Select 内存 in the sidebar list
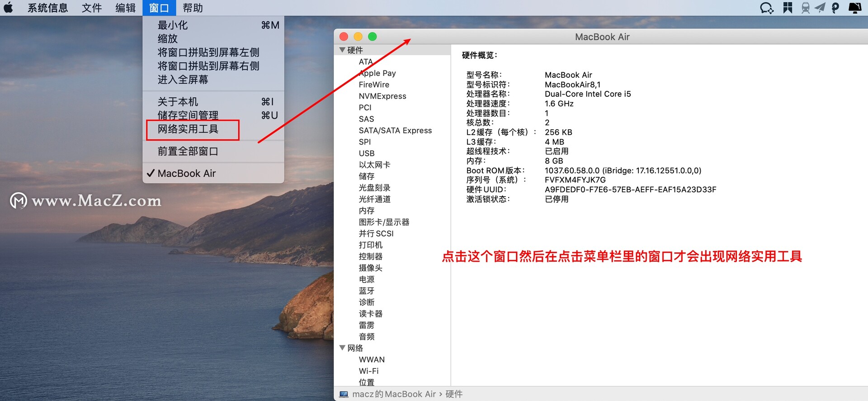The width and height of the screenshot is (868, 401). coord(367,211)
